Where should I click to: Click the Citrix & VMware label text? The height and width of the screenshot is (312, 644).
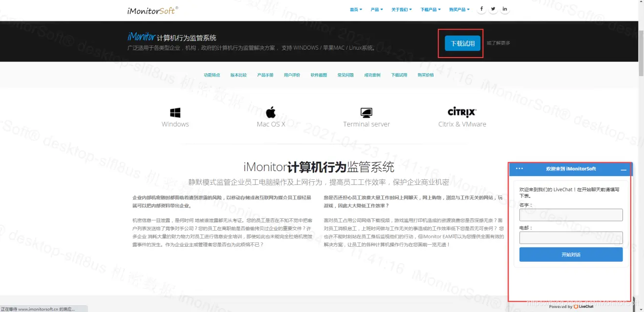[x=462, y=124]
